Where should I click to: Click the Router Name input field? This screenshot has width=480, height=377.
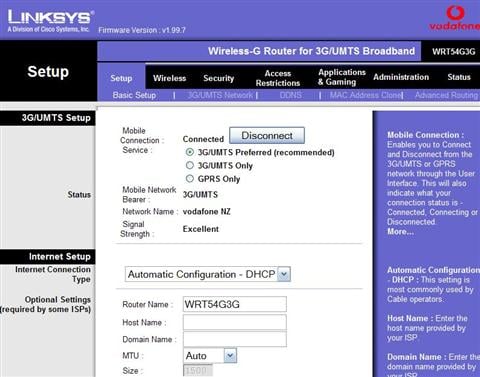(235, 304)
